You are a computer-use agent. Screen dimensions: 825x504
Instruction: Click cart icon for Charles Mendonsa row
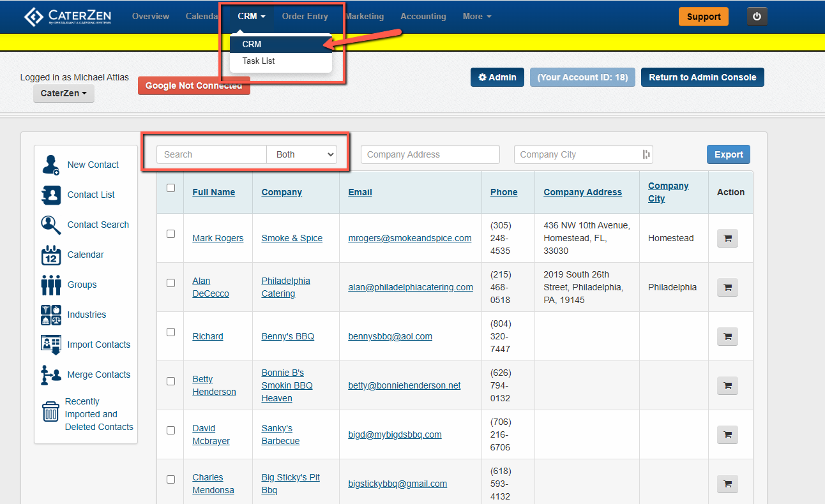tap(727, 484)
